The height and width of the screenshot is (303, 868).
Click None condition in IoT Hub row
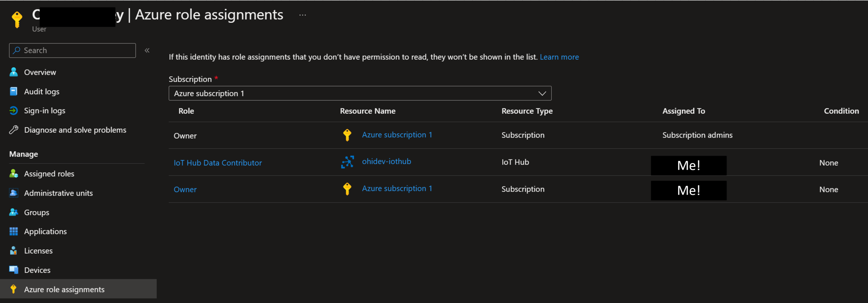(829, 163)
